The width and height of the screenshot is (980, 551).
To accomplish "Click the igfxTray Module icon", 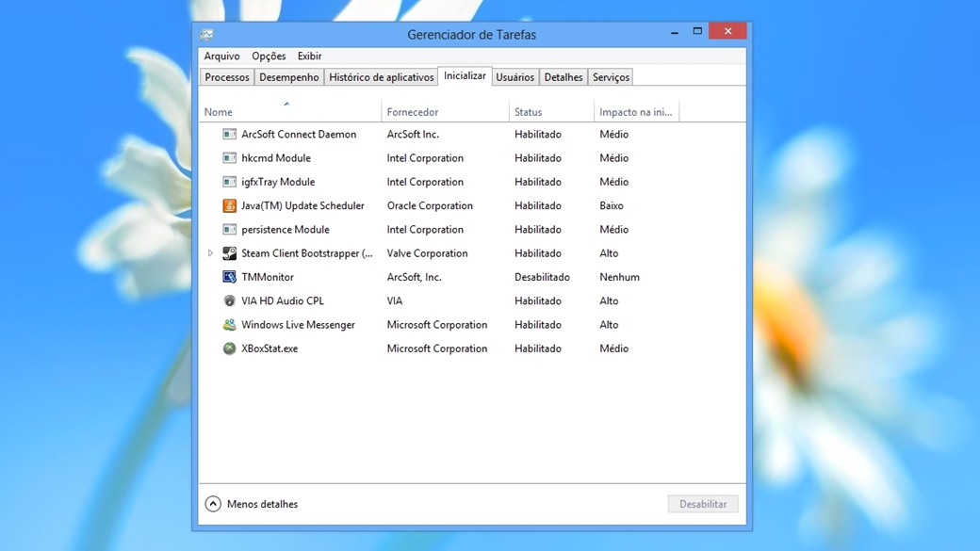I will pos(229,182).
